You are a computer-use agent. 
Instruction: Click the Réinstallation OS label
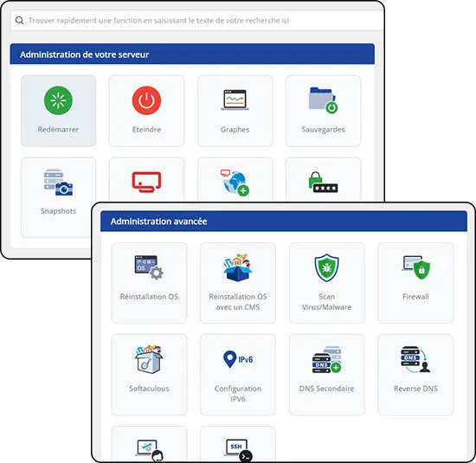coord(149,297)
